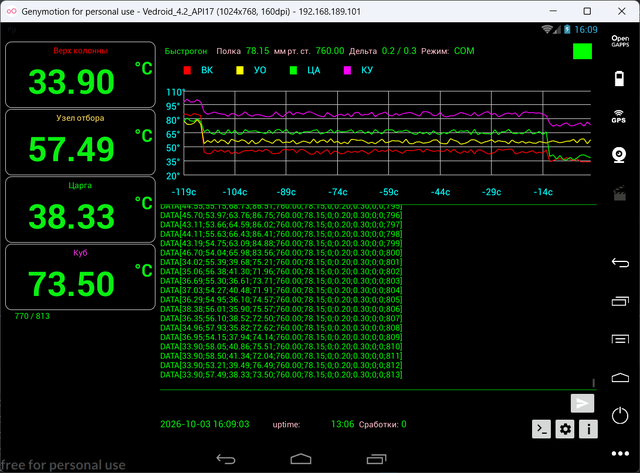The width and height of the screenshot is (640, 473).
Task: Click the sidebar recent apps icon
Action: tap(620, 301)
